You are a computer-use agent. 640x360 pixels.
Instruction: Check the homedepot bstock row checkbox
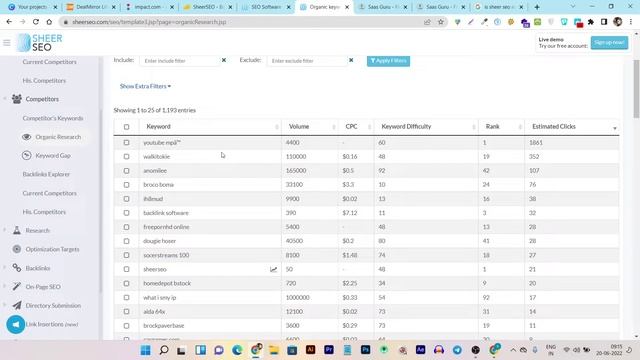coord(127,283)
